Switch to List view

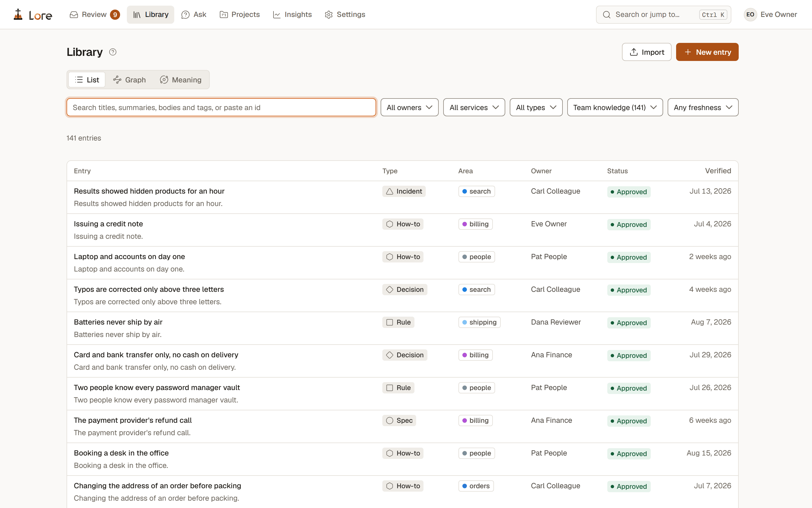coord(87,80)
